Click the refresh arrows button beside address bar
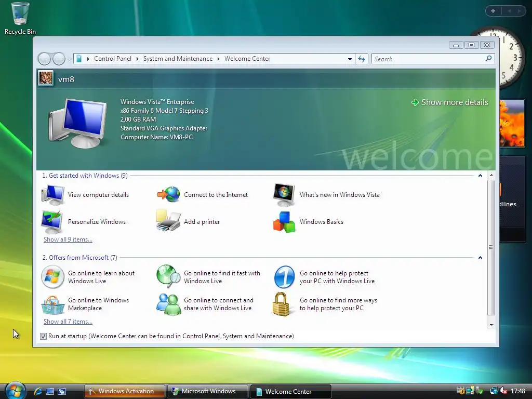 click(362, 59)
